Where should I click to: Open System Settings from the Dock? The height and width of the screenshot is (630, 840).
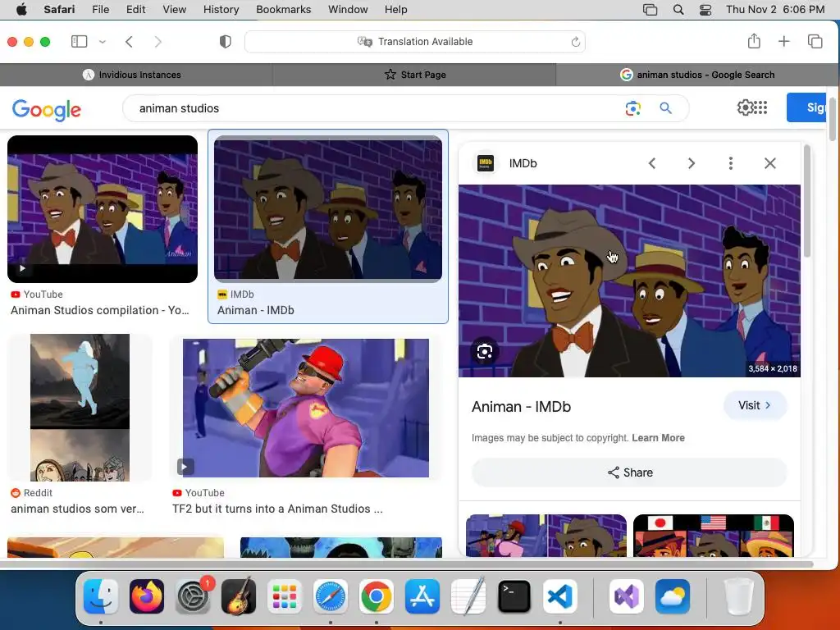coord(193,596)
